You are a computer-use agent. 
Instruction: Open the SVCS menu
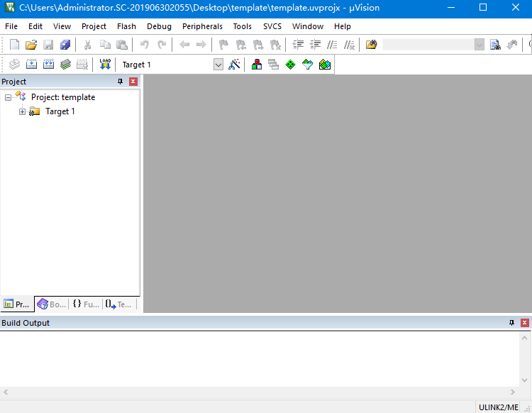(x=272, y=26)
